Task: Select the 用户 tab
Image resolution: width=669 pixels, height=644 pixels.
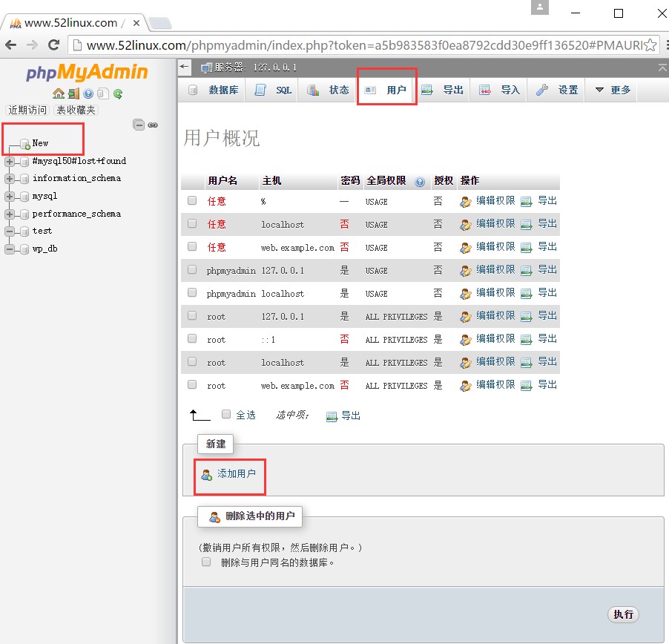Action: point(386,90)
